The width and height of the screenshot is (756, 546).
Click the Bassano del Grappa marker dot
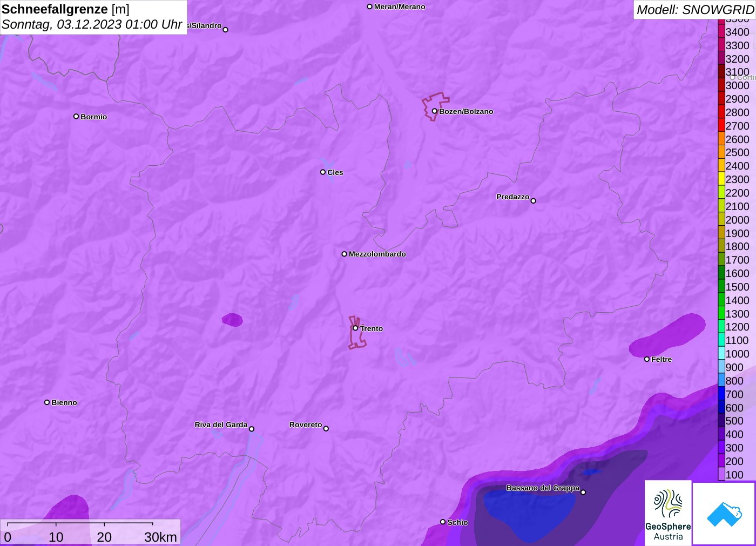[x=583, y=492]
